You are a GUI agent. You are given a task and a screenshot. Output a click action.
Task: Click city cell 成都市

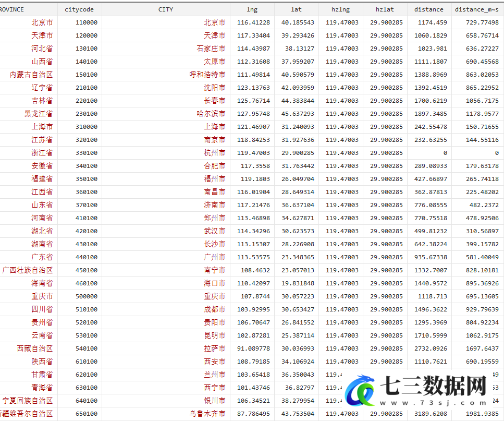tap(215, 309)
